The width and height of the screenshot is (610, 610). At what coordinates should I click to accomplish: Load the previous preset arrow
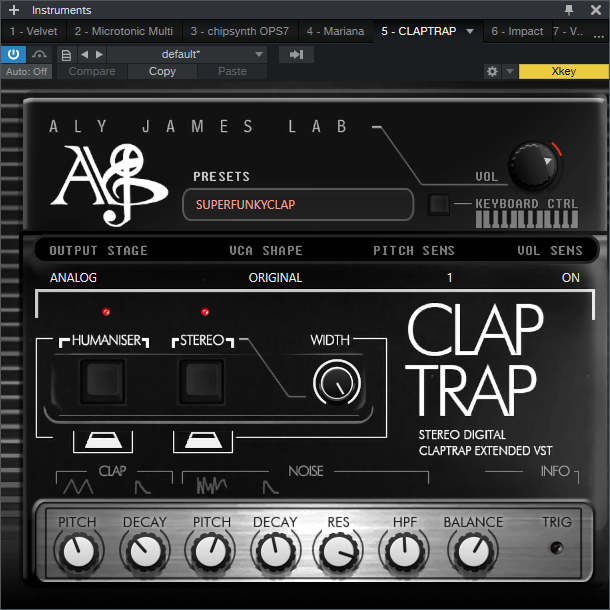click(84, 54)
